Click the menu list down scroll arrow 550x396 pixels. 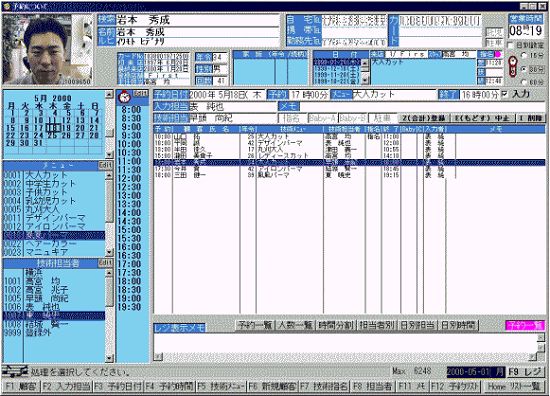109,252
